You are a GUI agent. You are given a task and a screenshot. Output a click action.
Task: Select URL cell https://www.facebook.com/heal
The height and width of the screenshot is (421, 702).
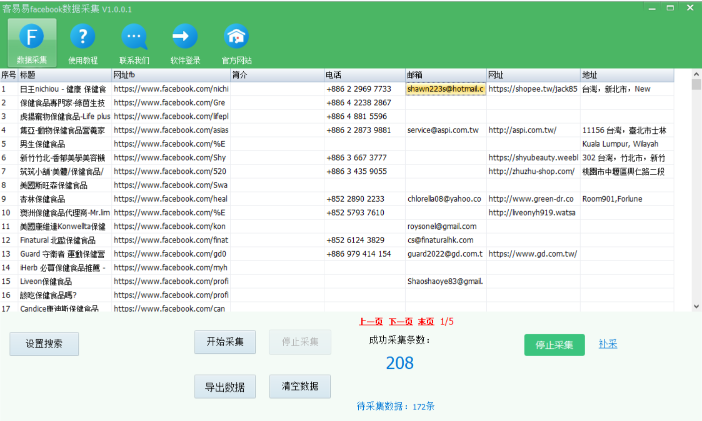171,199
